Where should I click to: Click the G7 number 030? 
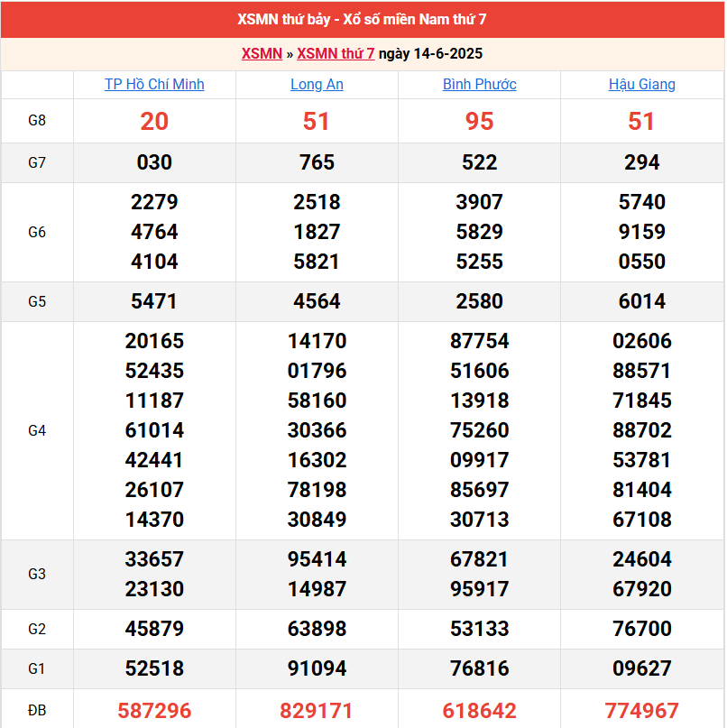tap(154, 162)
